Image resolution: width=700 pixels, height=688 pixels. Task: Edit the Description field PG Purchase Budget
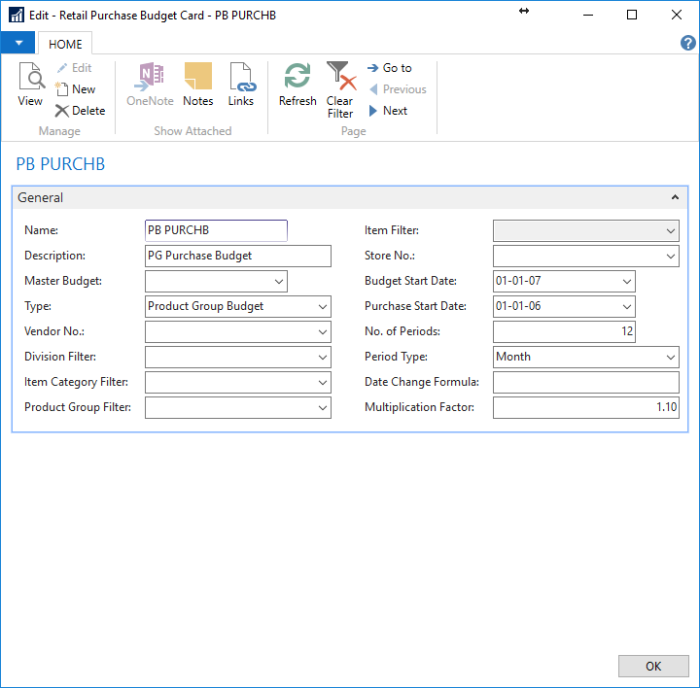(238, 256)
